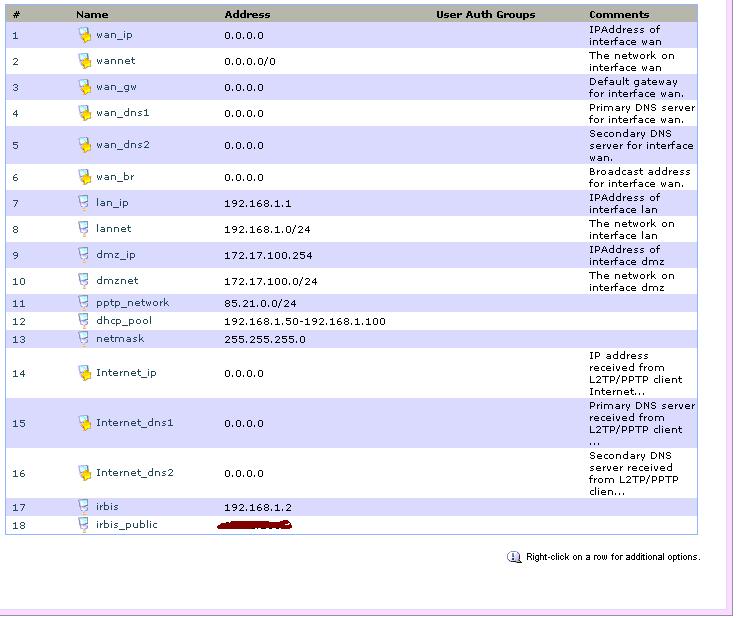This screenshot has width=738, height=618.
Task: Click the wan_ip address object icon
Action: (85, 35)
